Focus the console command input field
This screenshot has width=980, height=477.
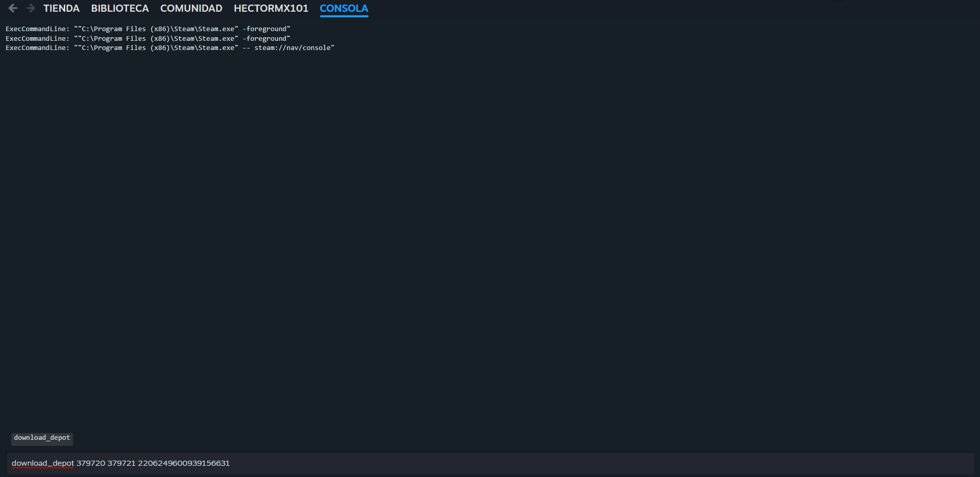tap(490, 463)
